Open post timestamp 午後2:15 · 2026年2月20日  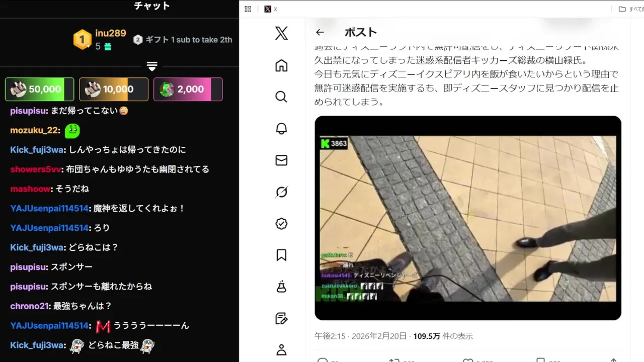(361, 336)
